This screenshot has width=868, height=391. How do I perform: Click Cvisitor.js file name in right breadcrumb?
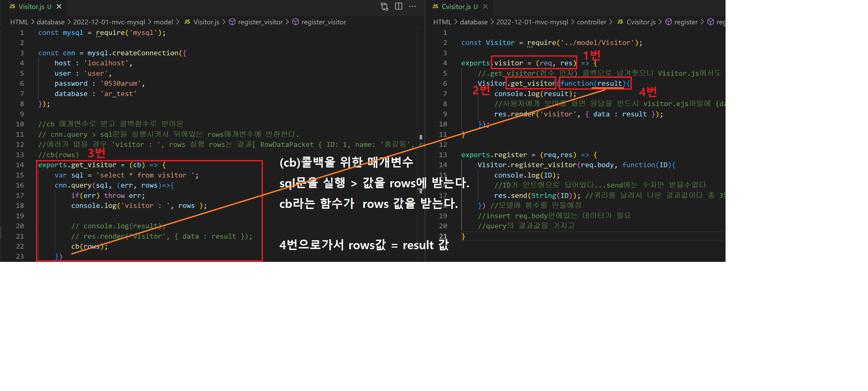641,22
